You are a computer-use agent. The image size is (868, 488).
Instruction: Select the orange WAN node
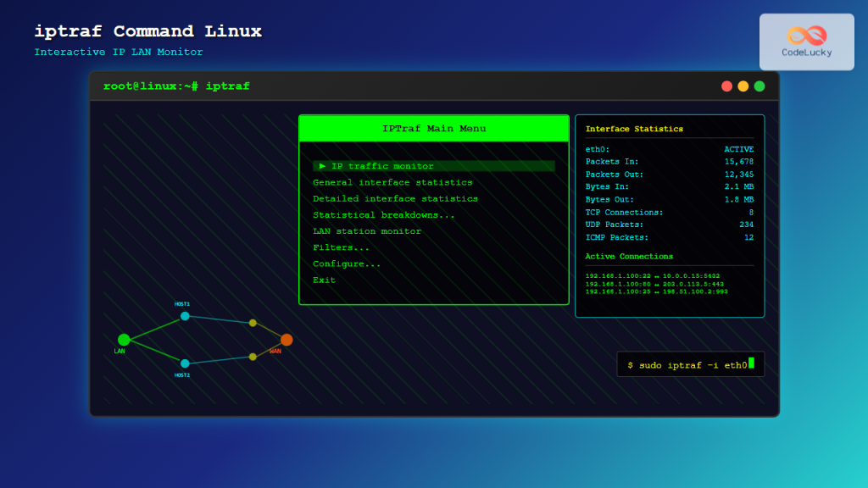(x=286, y=339)
